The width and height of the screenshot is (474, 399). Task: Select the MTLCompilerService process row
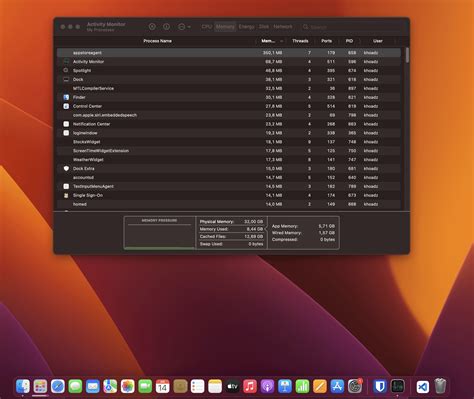pos(229,88)
